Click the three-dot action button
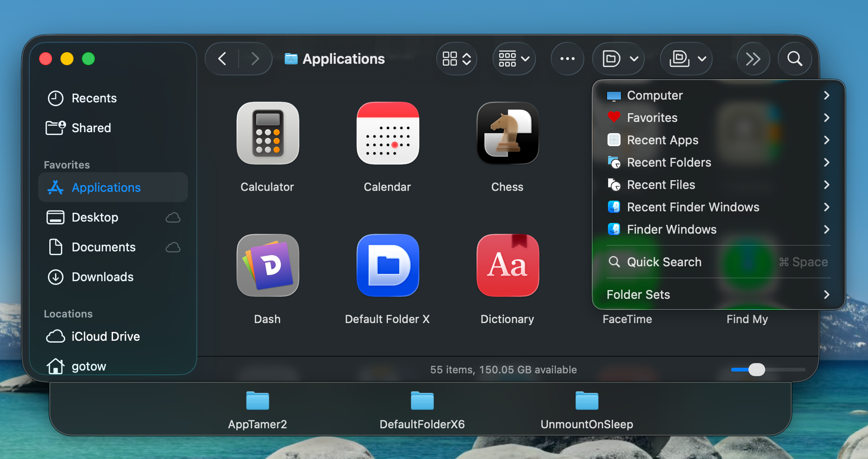 [x=568, y=59]
